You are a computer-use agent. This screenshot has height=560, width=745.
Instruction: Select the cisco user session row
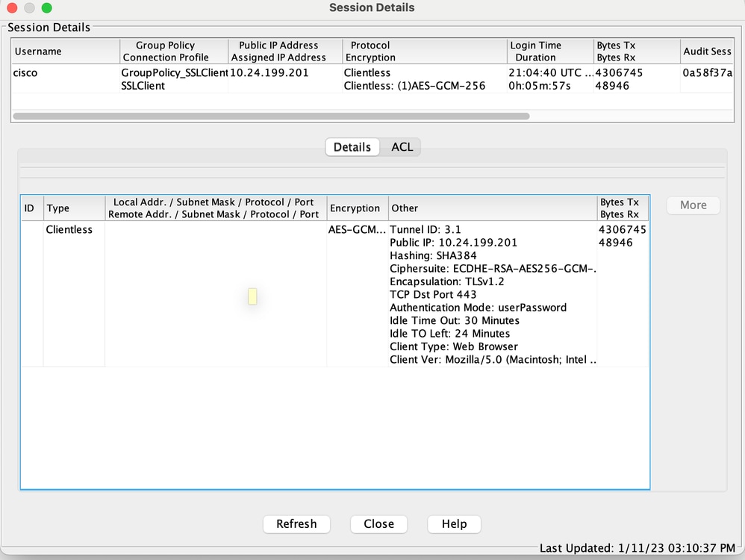[372, 79]
